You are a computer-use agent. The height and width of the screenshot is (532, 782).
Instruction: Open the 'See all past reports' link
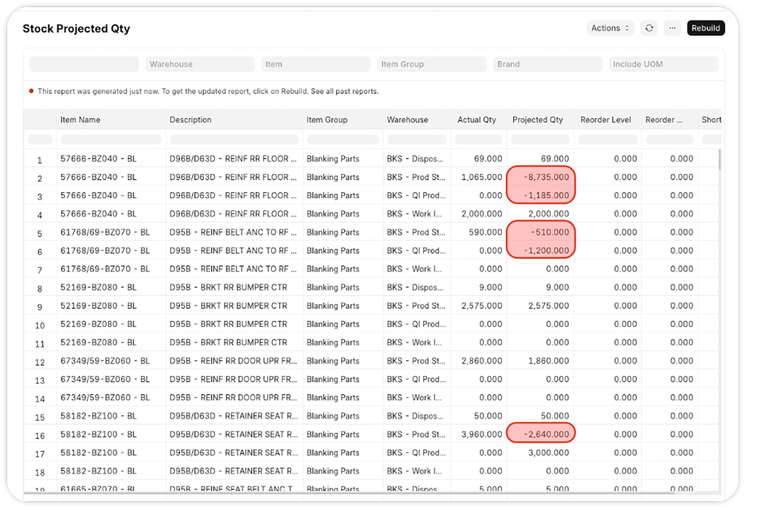(344, 91)
